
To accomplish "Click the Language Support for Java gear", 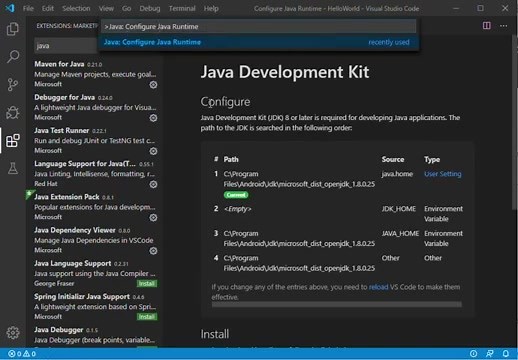I will coord(153,184).
